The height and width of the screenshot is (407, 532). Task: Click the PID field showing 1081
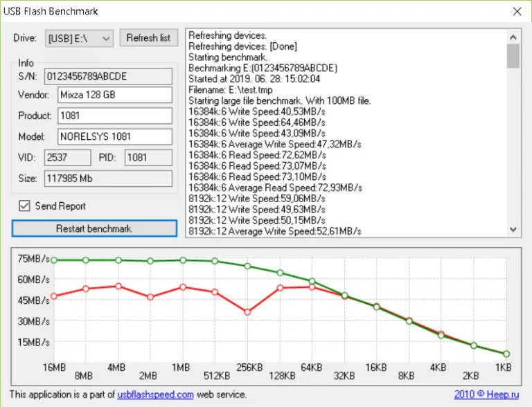(x=148, y=157)
